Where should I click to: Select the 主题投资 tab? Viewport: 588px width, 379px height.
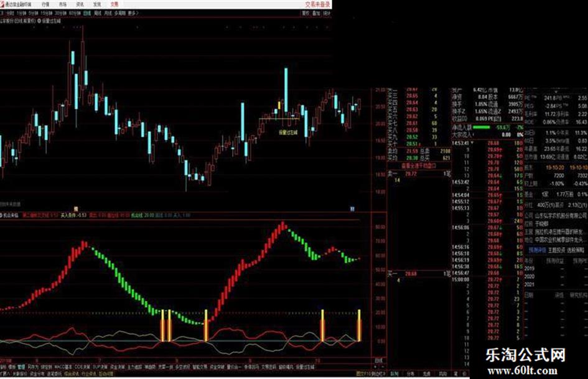pyautogui.click(x=556, y=250)
